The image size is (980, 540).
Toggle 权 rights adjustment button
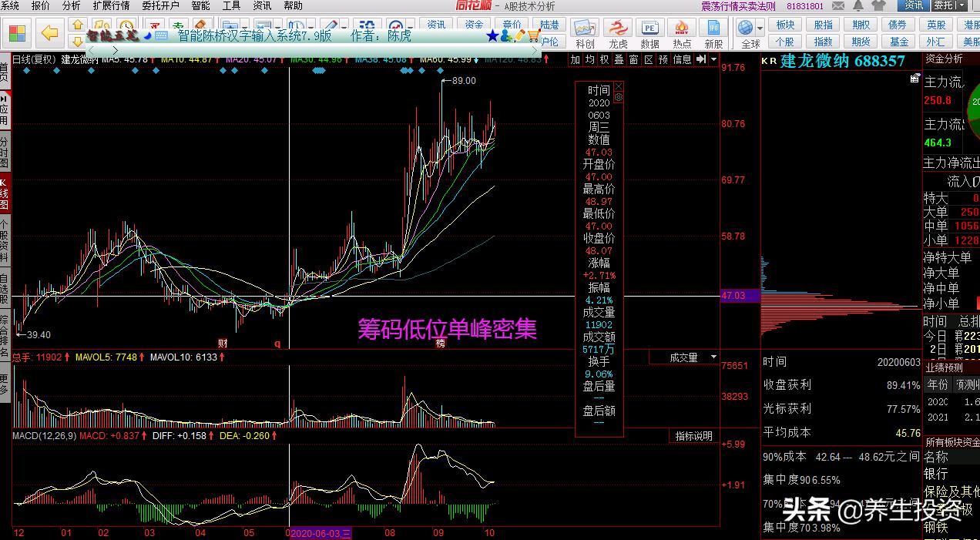(605, 59)
